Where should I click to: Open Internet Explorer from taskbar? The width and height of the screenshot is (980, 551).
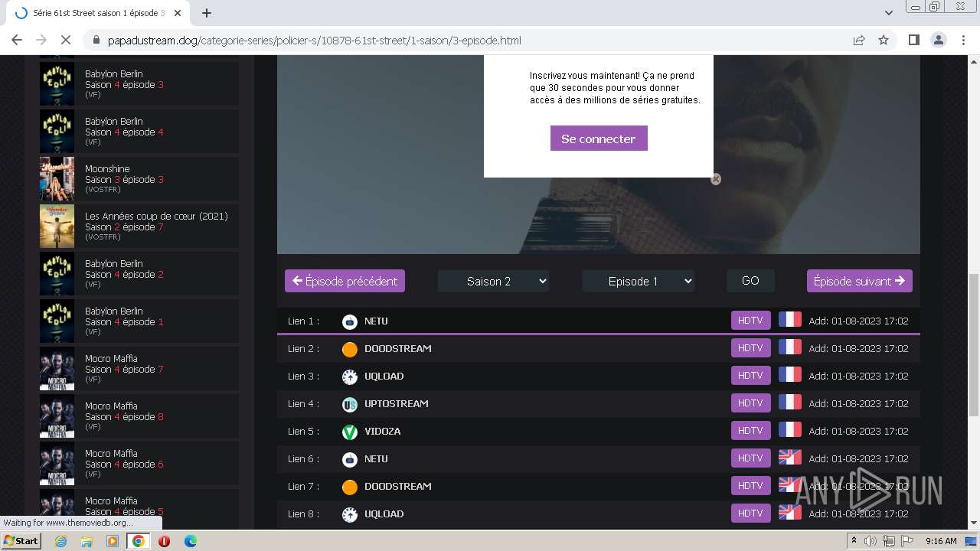click(61, 541)
